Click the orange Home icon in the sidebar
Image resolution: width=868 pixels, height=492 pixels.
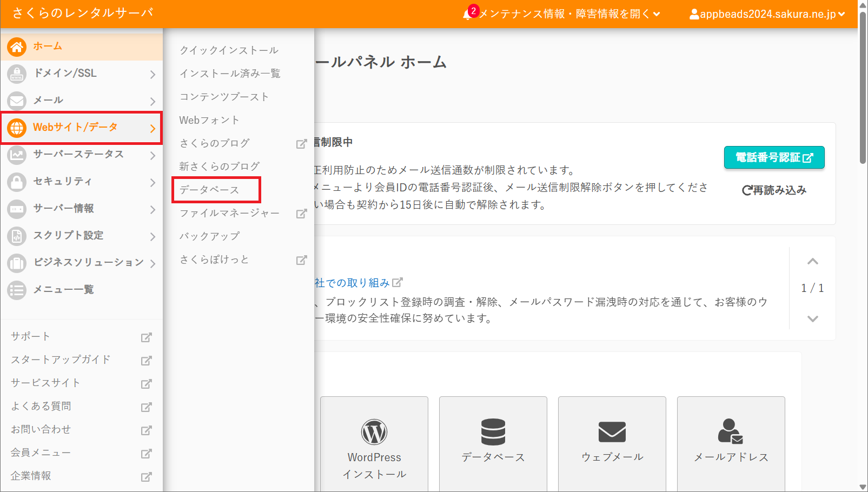[17, 47]
